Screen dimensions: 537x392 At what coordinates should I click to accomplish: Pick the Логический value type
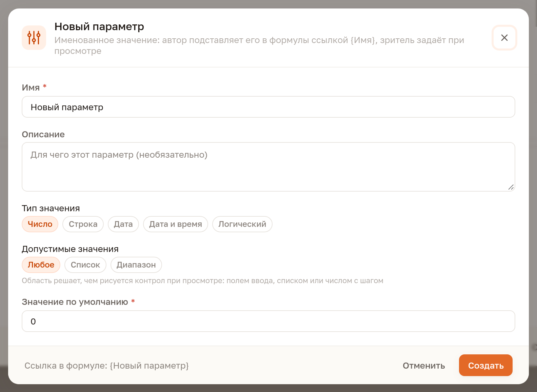(242, 224)
